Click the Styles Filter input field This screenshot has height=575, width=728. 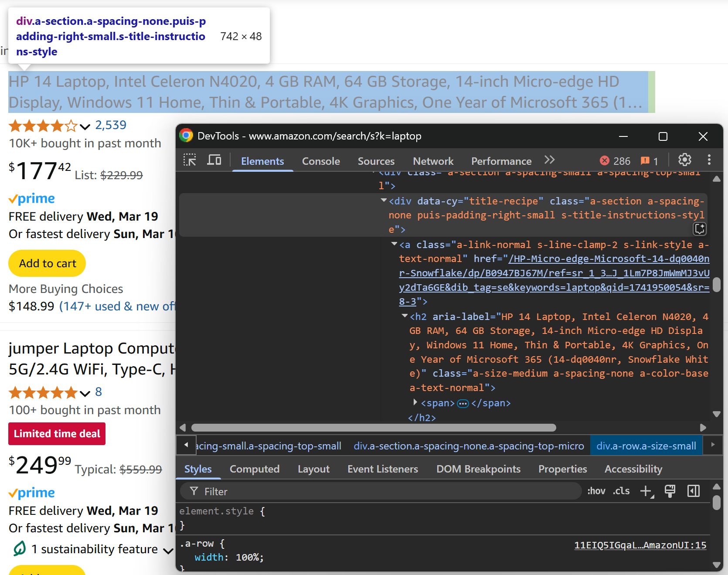coord(381,491)
